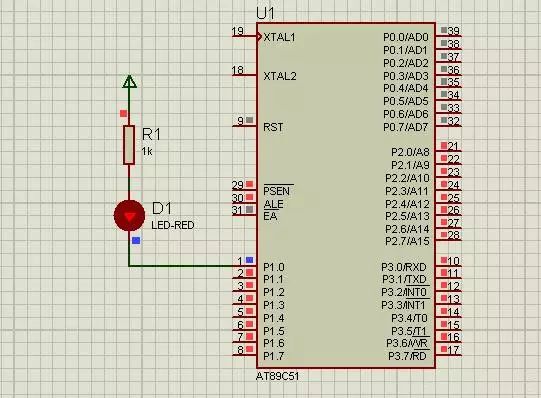The image size is (541, 398).
Task: Click the P0.3/AD3 pin label
Action: pyautogui.click(x=406, y=76)
